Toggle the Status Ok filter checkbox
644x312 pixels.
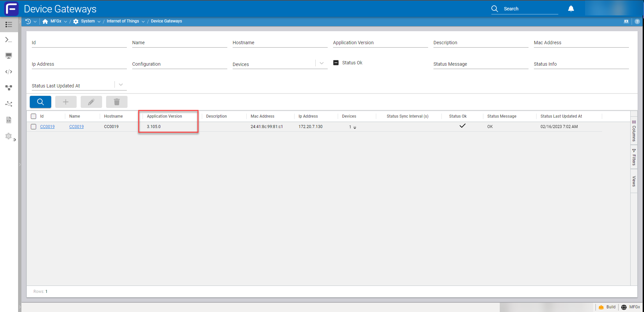336,63
